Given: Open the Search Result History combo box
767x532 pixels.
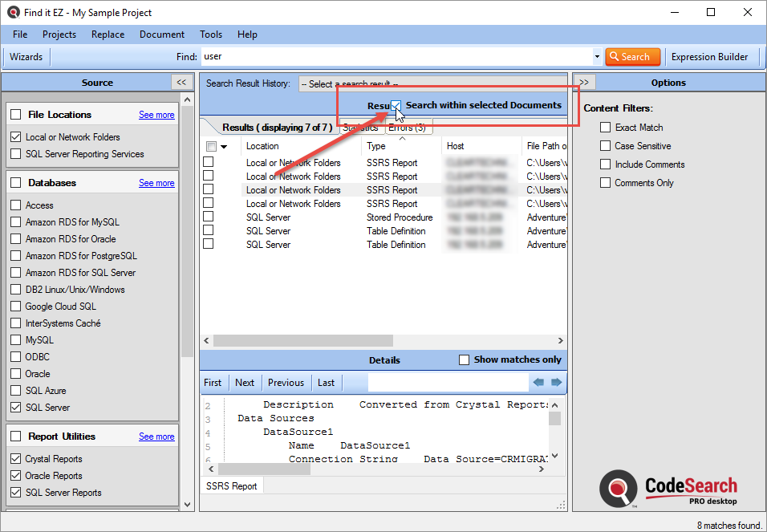Looking at the screenshot, I should coord(432,83).
